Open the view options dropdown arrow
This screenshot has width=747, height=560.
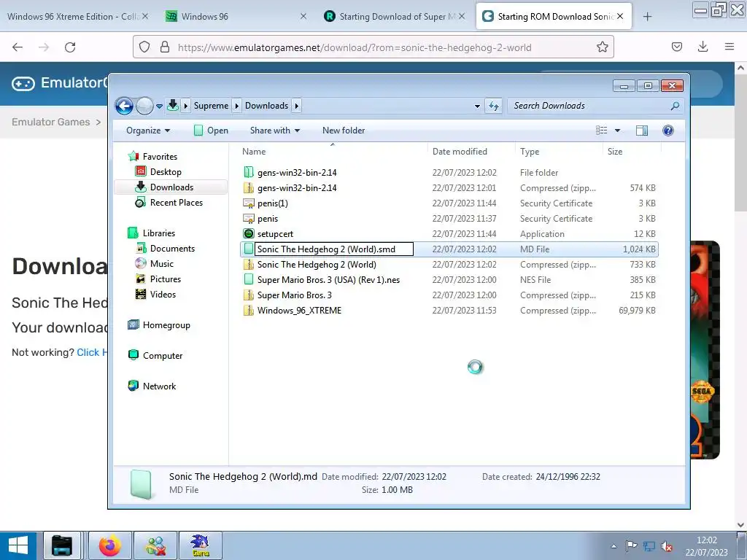coord(617,131)
